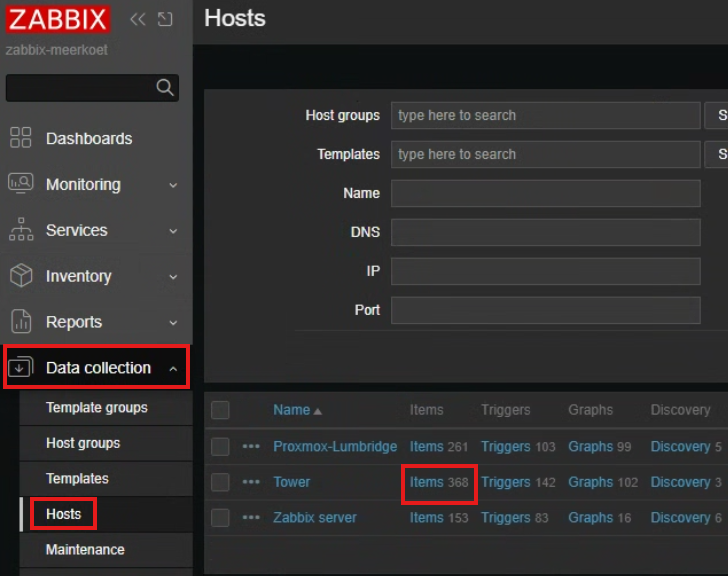Click the Reports chart icon
Viewport: 728px width, 576px height.
click(x=21, y=321)
